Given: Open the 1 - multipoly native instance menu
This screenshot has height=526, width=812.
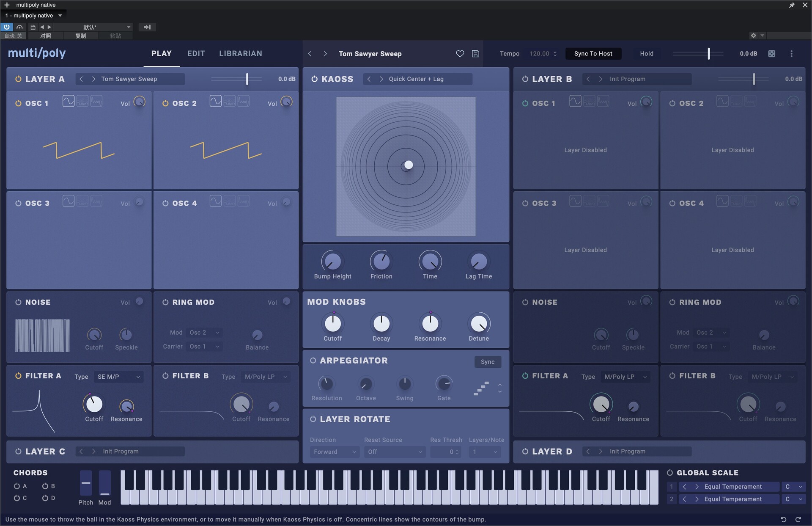Looking at the screenshot, I should [33, 16].
